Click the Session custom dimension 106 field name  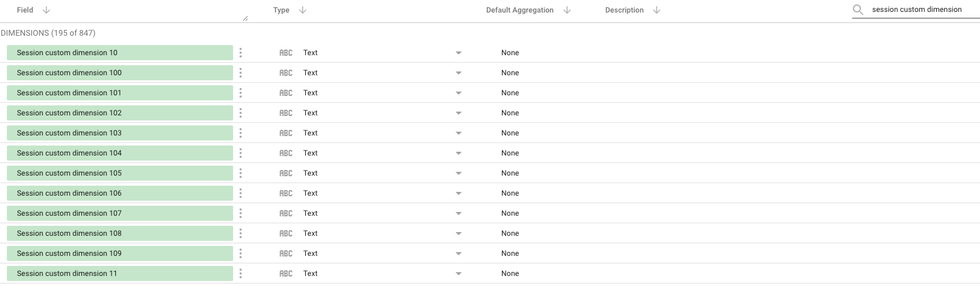point(70,193)
